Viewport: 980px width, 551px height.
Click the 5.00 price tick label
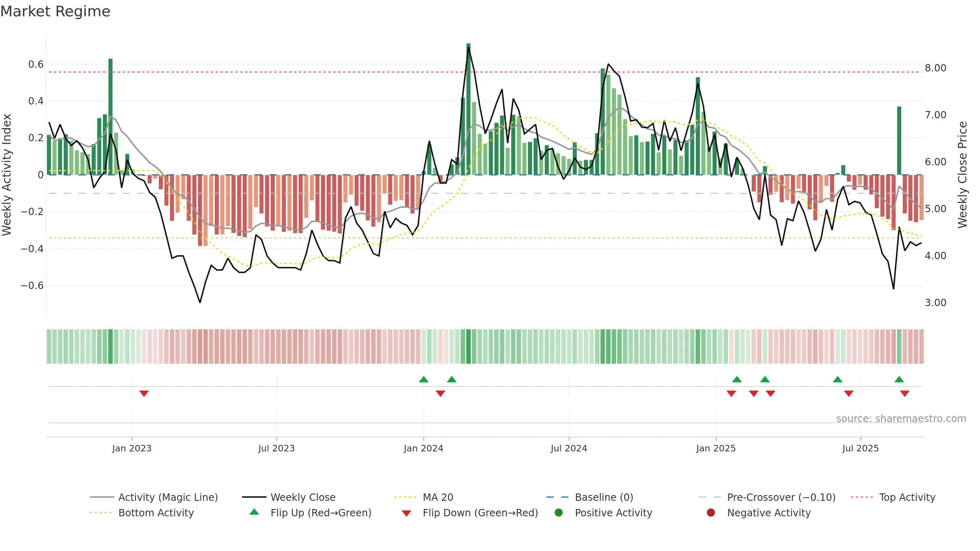tap(935, 209)
